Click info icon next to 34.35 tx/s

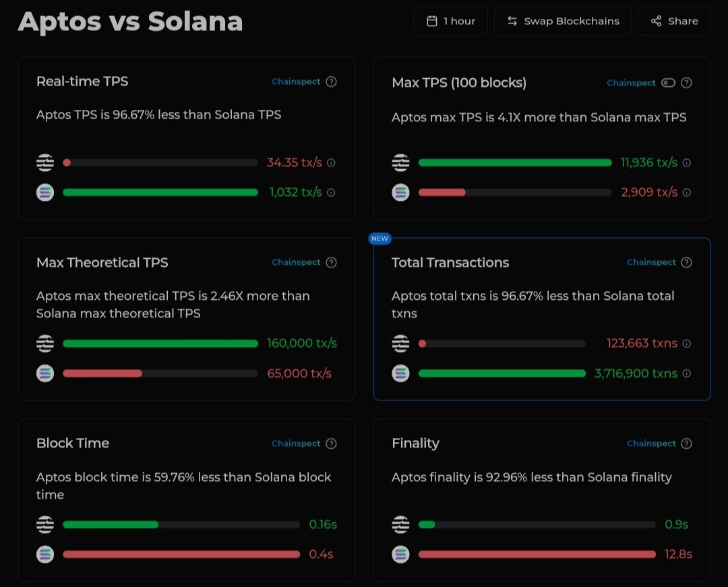pyautogui.click(x=331, y=163)
